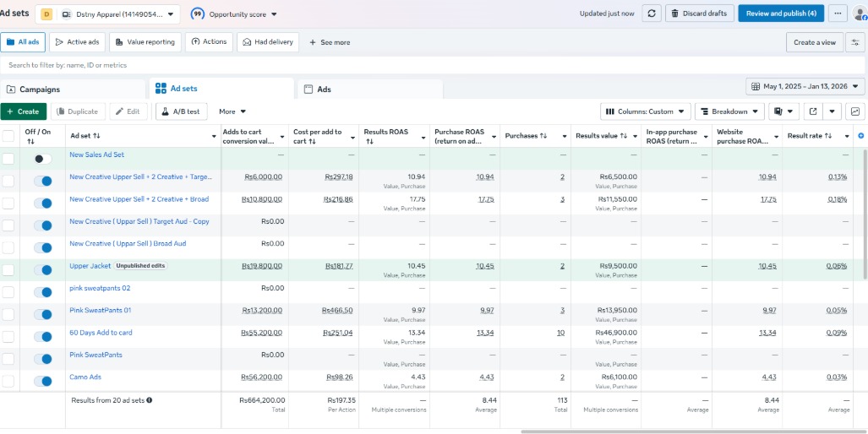868x434 pixels.
Task: Select the Had delivery view
Action: (268, 42)
